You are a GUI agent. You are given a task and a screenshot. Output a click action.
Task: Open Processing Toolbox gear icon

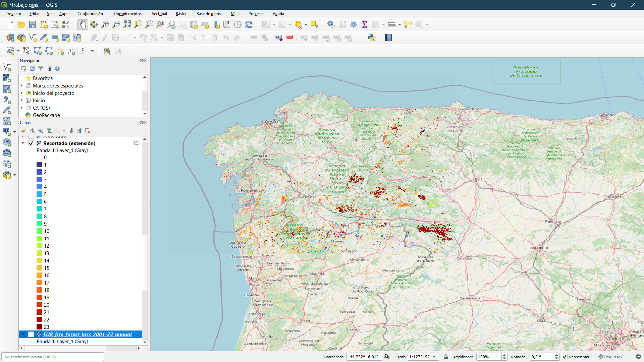tap(354, 24)
